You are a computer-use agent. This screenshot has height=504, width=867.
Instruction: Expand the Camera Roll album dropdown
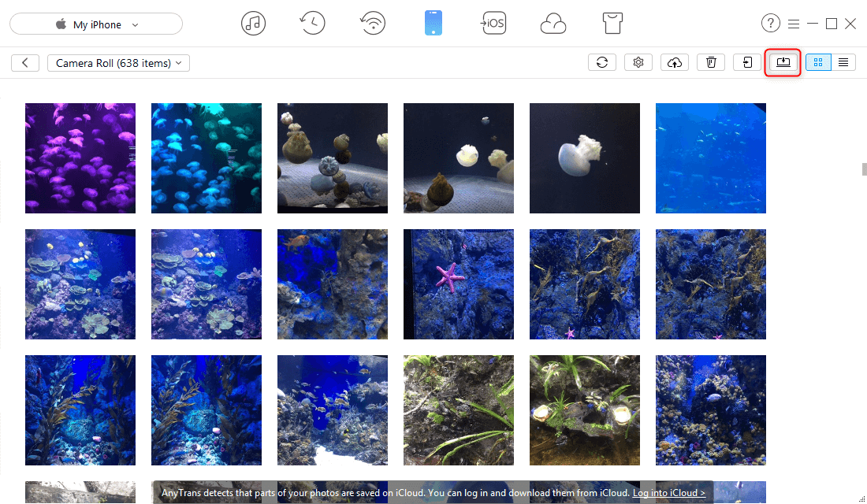[x=118, y=63]
